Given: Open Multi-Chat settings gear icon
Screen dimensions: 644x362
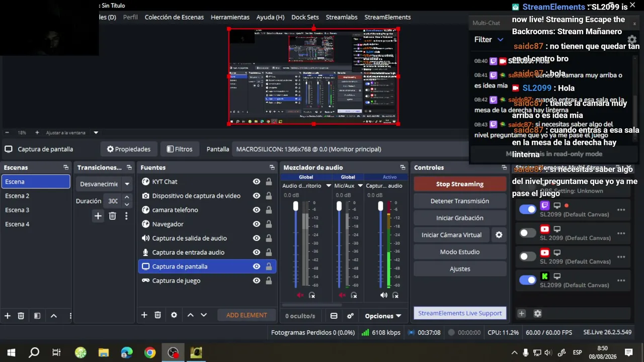Looking at the screenshot, I should (632, 39).
